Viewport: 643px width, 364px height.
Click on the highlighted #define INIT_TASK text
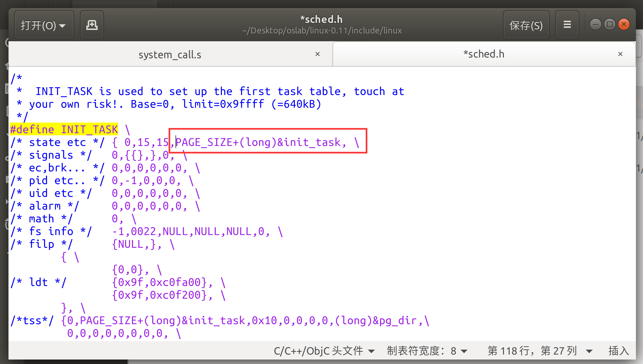coord(64,129)
